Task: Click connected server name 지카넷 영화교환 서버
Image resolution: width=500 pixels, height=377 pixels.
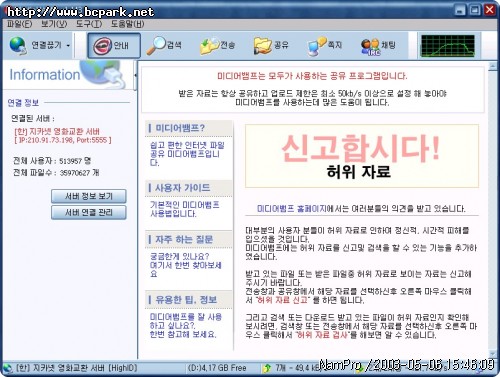Action: click(x=57, y=131)
